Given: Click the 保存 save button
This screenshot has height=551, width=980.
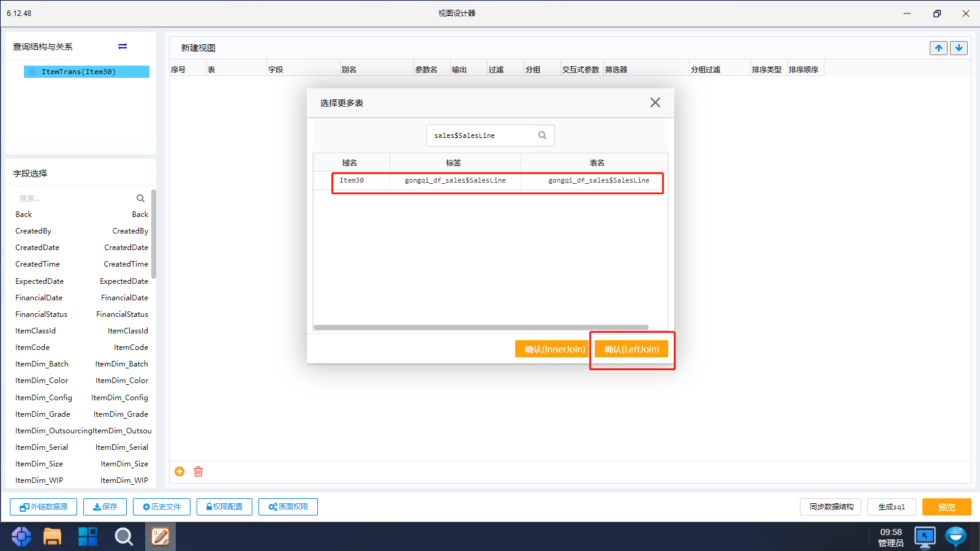Looking at the screenshot, I should (x=105, y=507).
